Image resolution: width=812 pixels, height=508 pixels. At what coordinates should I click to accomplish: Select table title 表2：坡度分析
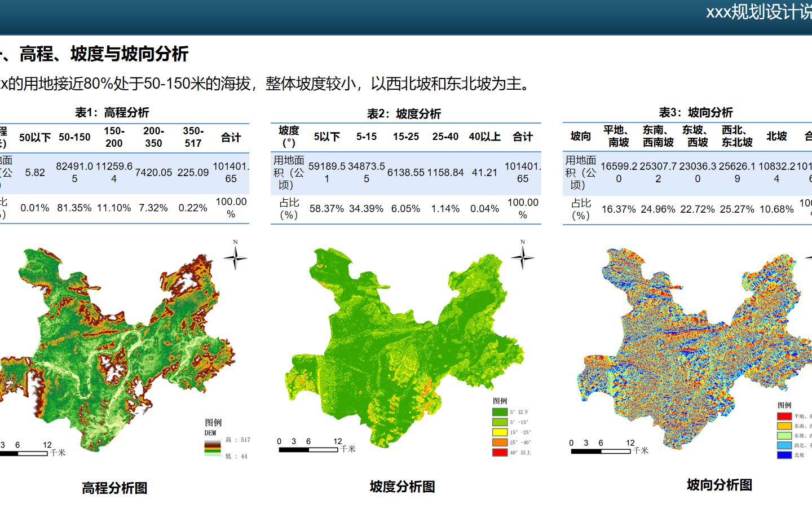point(404,114)
